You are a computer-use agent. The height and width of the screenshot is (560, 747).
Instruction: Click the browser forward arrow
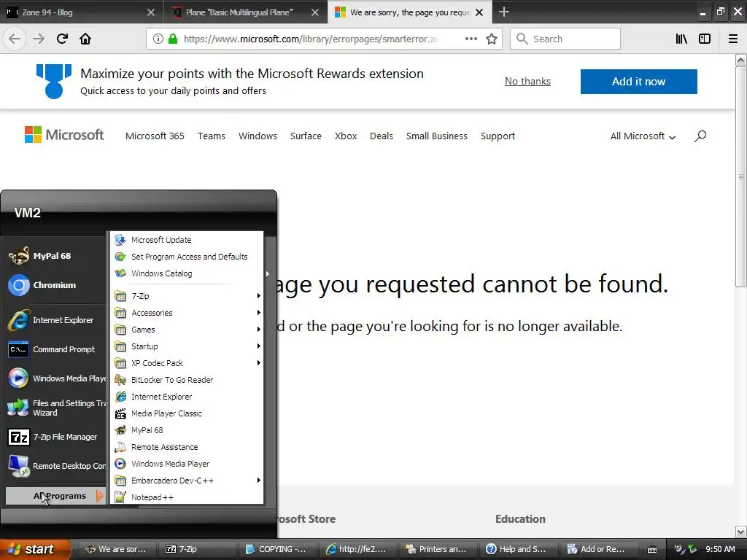[x=39, y=39]
